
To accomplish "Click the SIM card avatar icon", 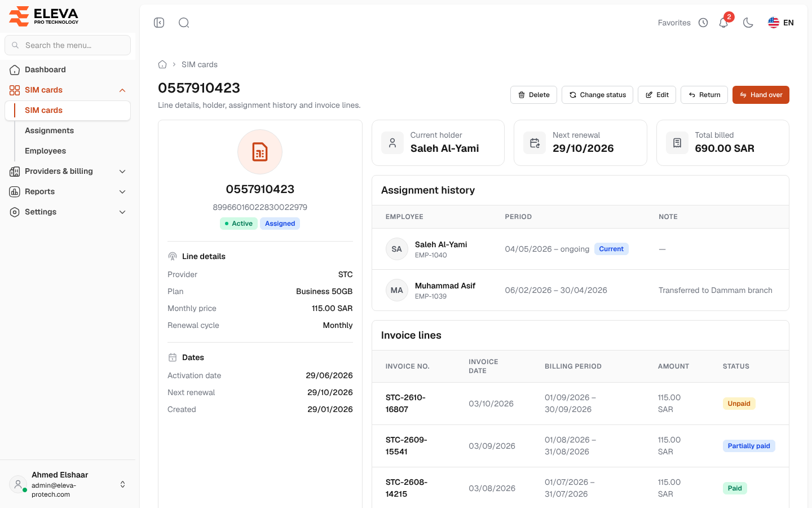I will click(x=260, y=152).
